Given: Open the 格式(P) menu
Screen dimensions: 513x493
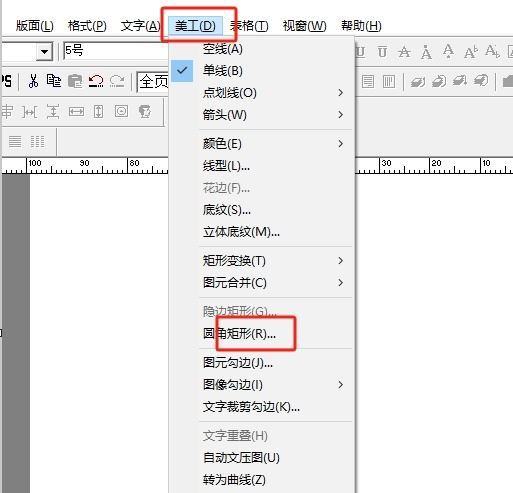Looking at the screenshot, I should pyautogui.click(x=87, y=26).
